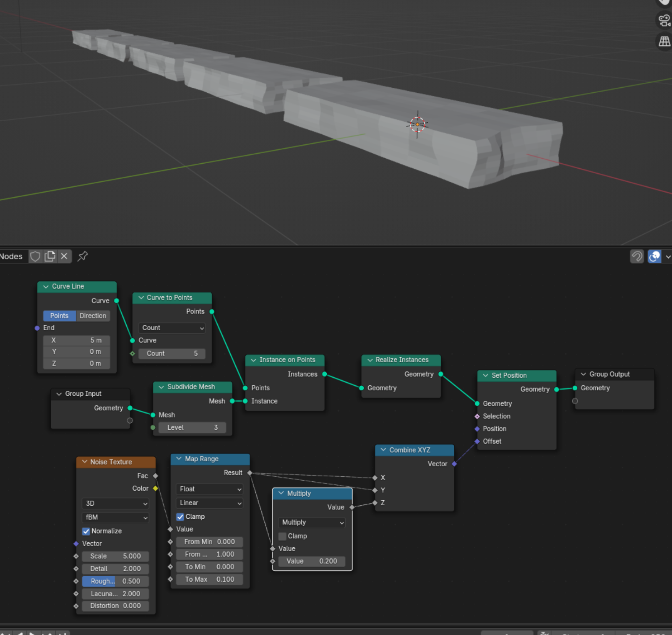The width and height of the screenshot is (672, 635).
Task: Enable Clamp checkbox in Multiply node
Action: pyautogui.click(x=283, y=536)
